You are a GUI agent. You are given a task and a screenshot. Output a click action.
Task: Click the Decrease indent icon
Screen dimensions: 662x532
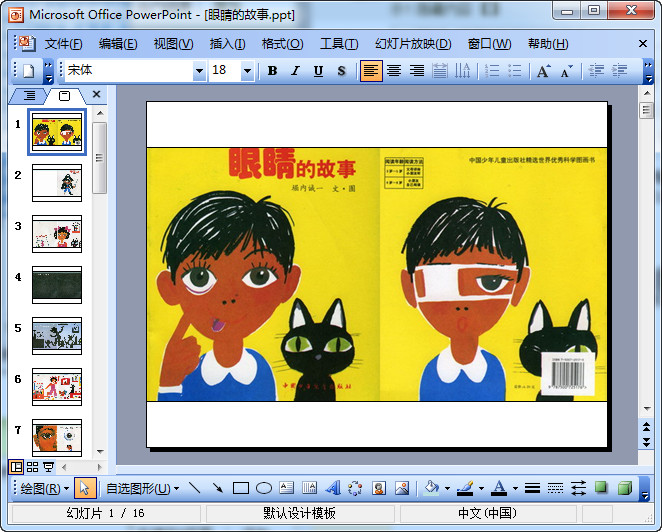click(x=596, y=71)
